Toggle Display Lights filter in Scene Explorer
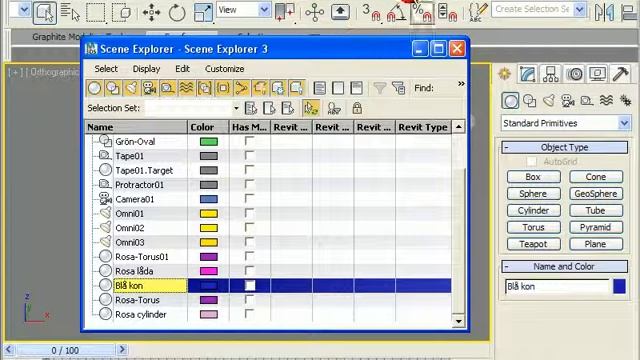 click(x=131, y=88)
